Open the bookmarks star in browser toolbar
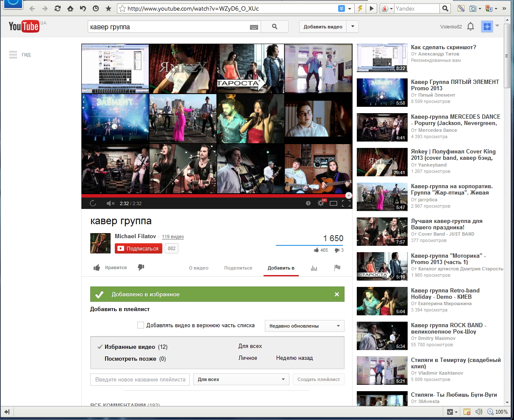The width and height of the screenshot is (514, 420). [108, 8]
